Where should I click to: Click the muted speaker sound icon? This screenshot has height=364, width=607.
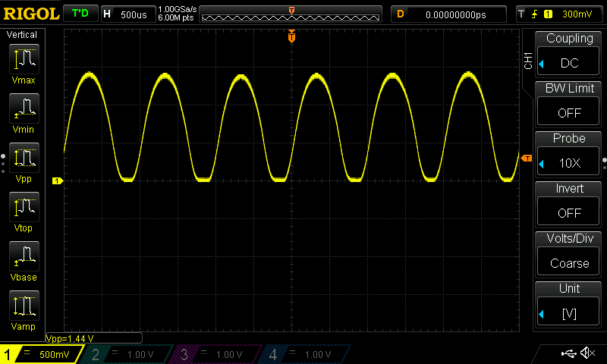pos(587,353)
